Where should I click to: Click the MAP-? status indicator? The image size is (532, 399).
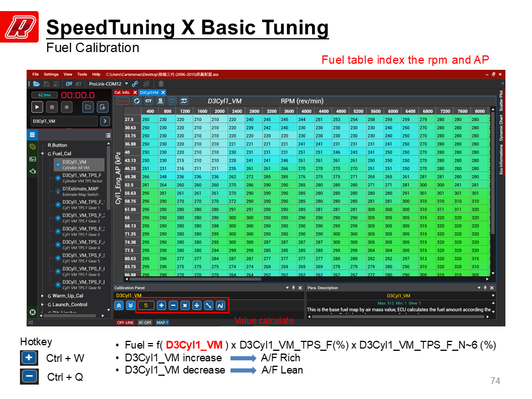tap(162, 323)
